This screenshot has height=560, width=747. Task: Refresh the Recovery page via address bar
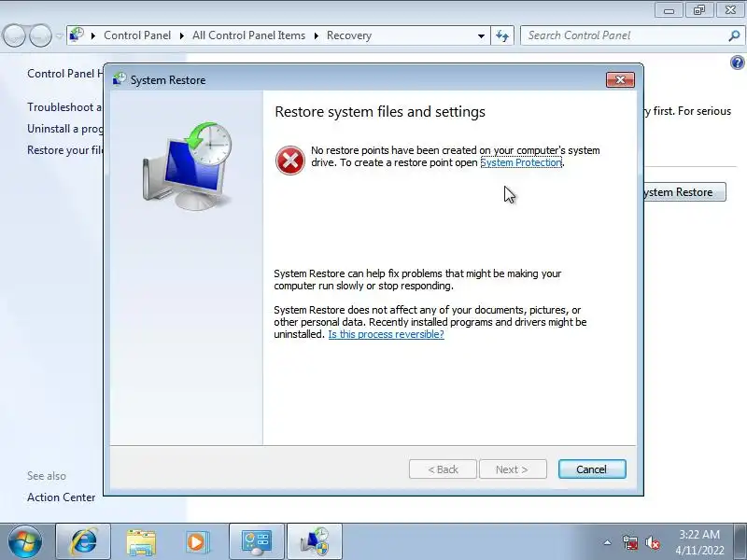502,35
